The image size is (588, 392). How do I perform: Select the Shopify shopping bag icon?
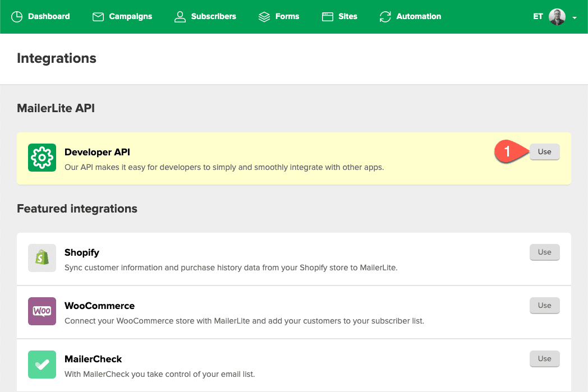click(x=42, y=259)
